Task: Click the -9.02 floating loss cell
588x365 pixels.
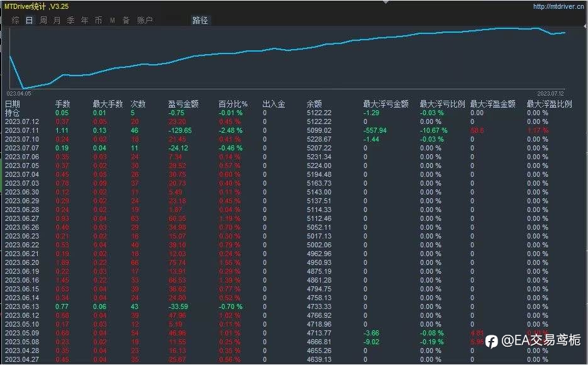Action: click(371, 342)
